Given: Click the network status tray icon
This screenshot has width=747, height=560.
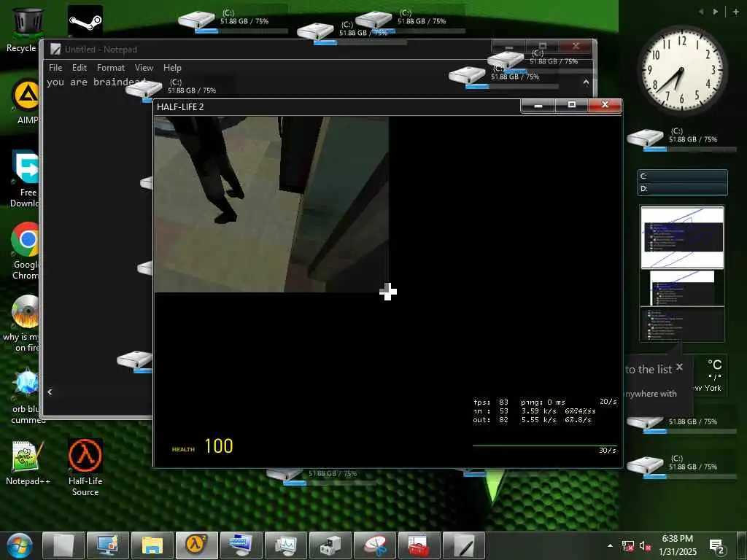Looking at the screenshot, I should pyautogui.click(x=628, y=546).
